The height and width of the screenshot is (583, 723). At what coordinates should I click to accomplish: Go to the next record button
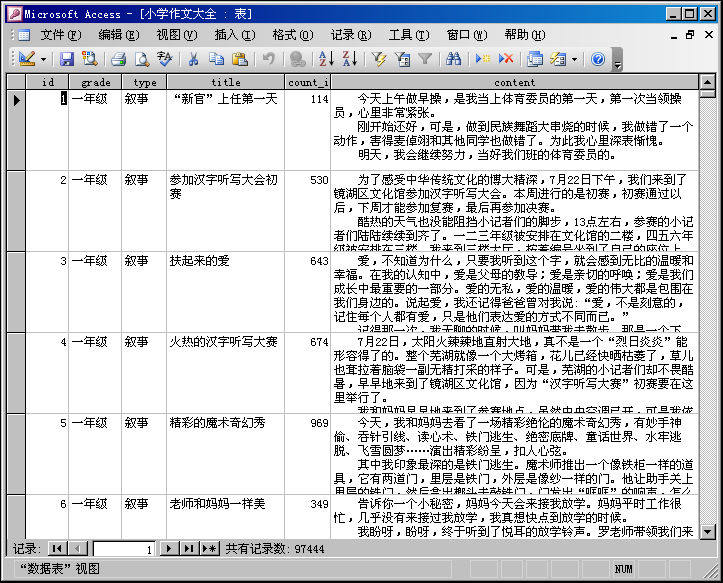168,548
